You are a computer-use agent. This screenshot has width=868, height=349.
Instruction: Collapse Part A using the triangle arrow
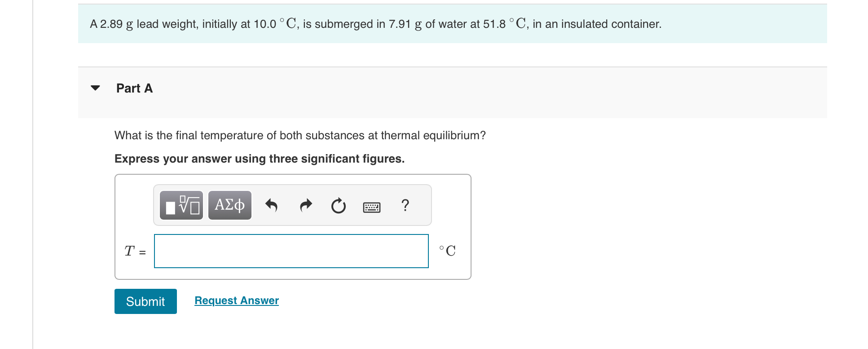(95, 88)
